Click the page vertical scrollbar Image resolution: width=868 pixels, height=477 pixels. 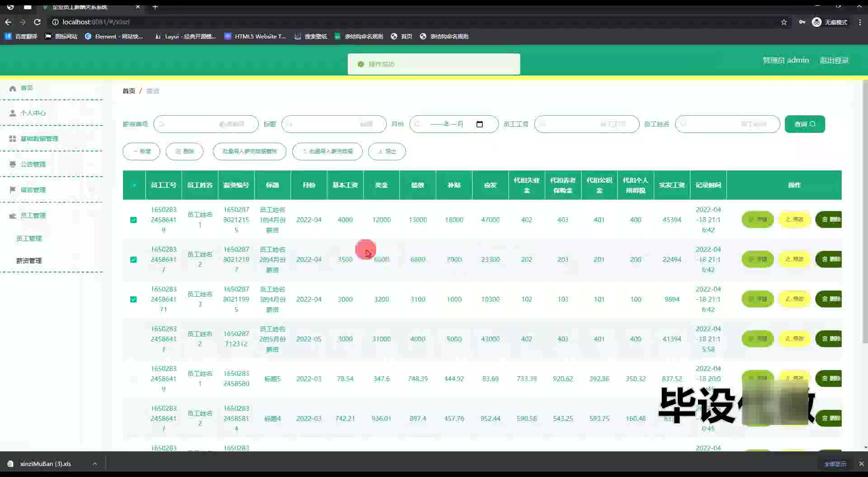click(865, 212)
